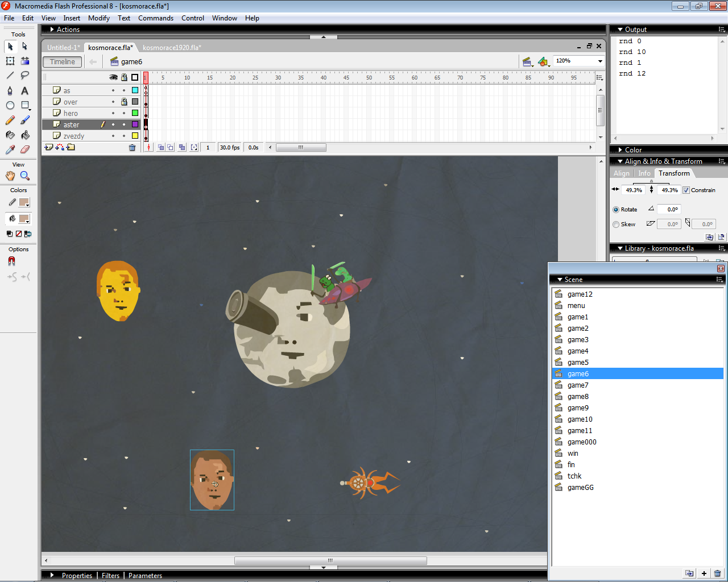
Task: Select the game9 scene in list
Action: (578, 408)
